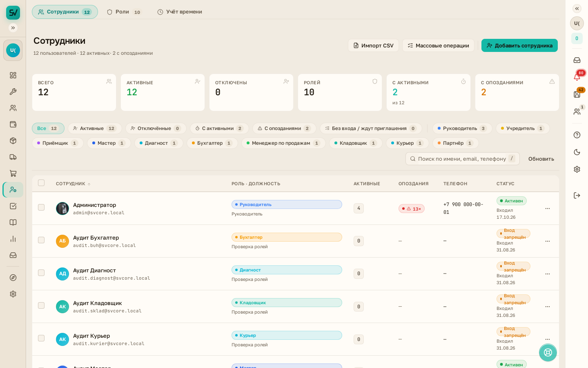Toggle the select-all checkbox in table header
This screenshot has height=368, width=588.
(x=41, y=183)
